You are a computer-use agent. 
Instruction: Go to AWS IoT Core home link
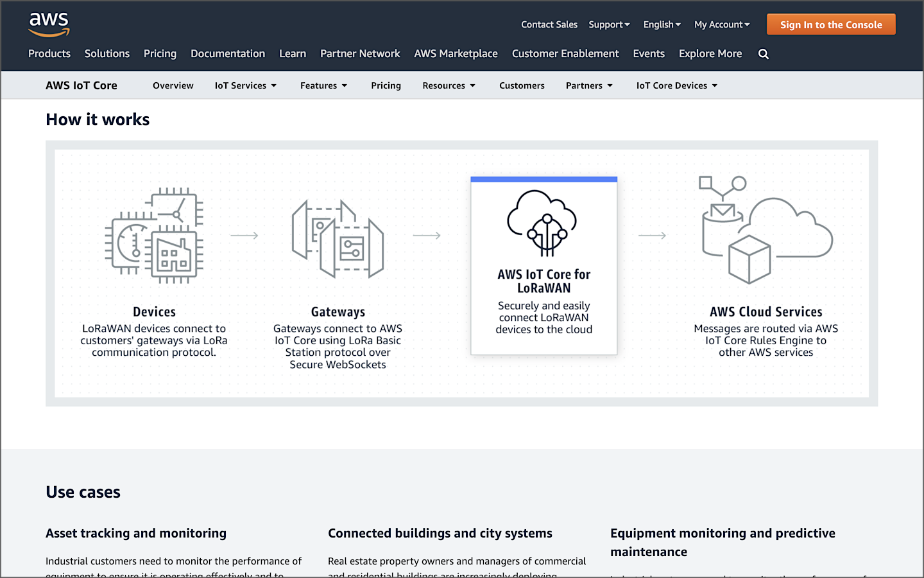[x=81, y=85]
